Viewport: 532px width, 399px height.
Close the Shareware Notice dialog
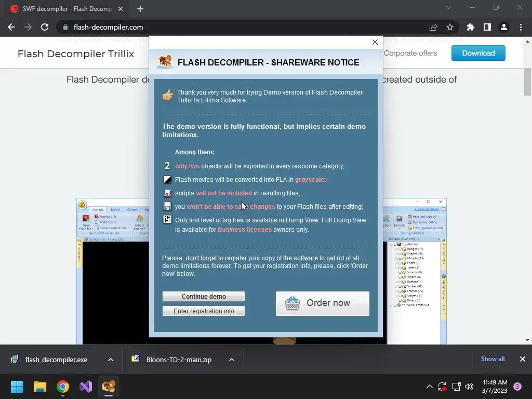[x=375, y=42]
